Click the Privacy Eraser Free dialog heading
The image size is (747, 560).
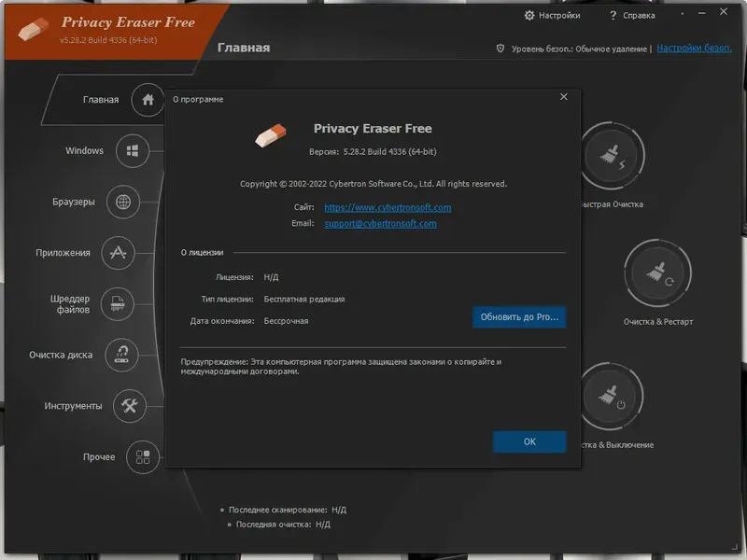tap(373, 129)
